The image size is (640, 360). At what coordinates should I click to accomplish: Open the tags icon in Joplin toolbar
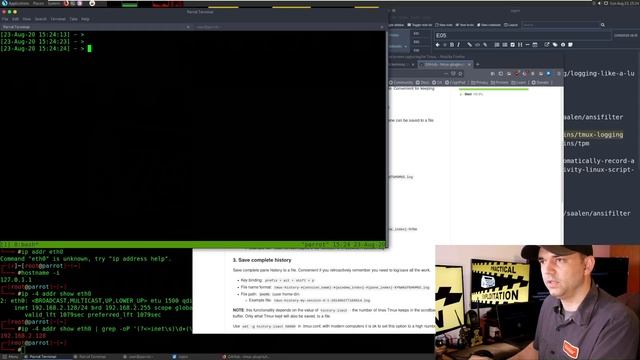tap(555, 45)
